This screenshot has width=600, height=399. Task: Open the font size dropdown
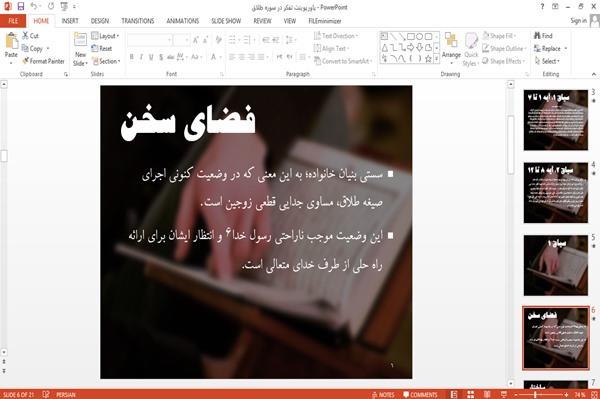click(x=181, y=40)
